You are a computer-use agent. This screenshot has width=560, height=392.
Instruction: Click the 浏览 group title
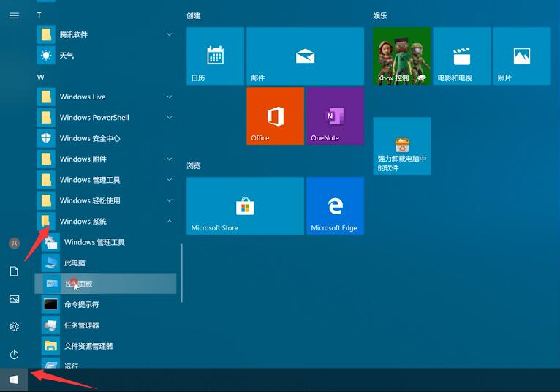click(x=194, y=166)
